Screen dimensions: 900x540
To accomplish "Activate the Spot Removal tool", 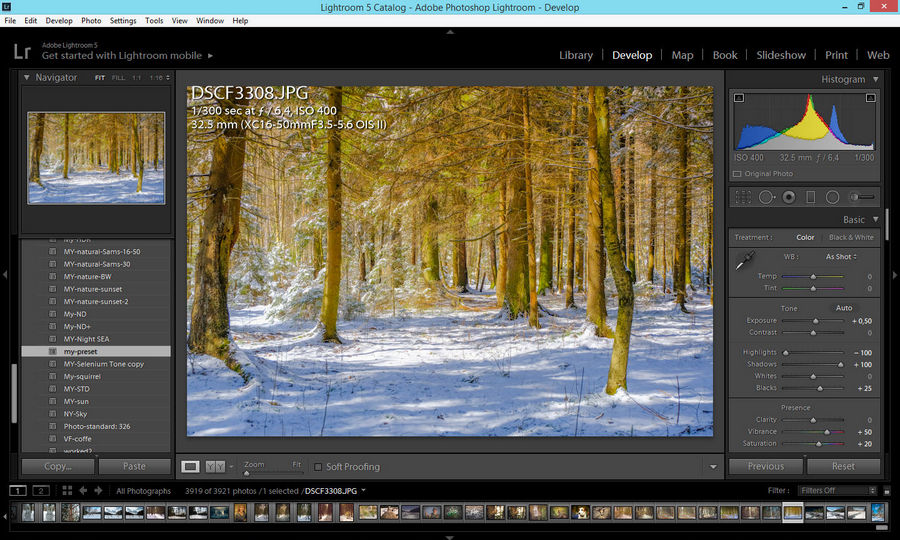I will [x=767, y=198].
